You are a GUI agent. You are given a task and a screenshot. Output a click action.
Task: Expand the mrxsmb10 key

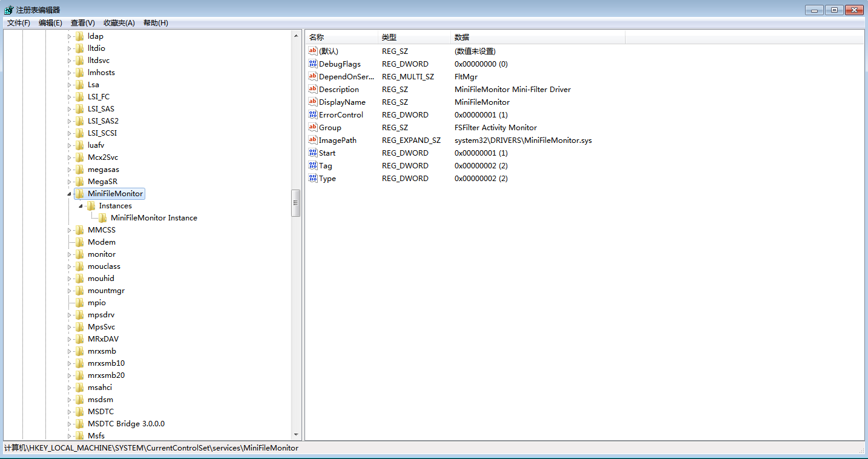click(69, 363)
